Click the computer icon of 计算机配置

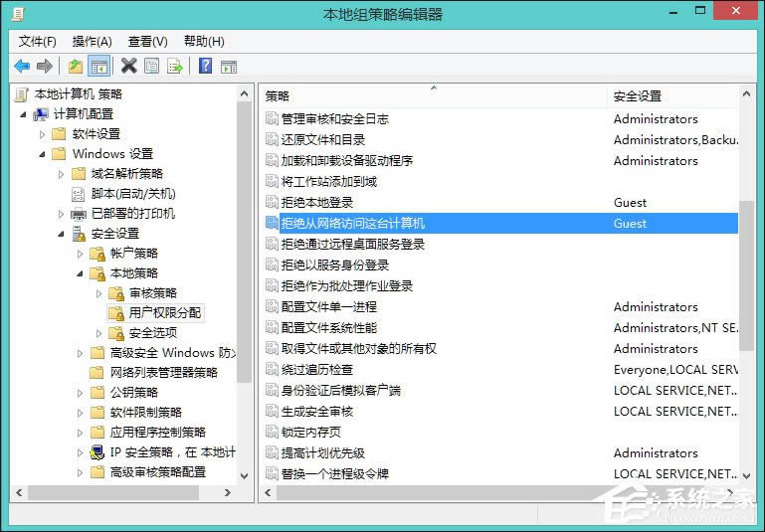coord(41,114)
